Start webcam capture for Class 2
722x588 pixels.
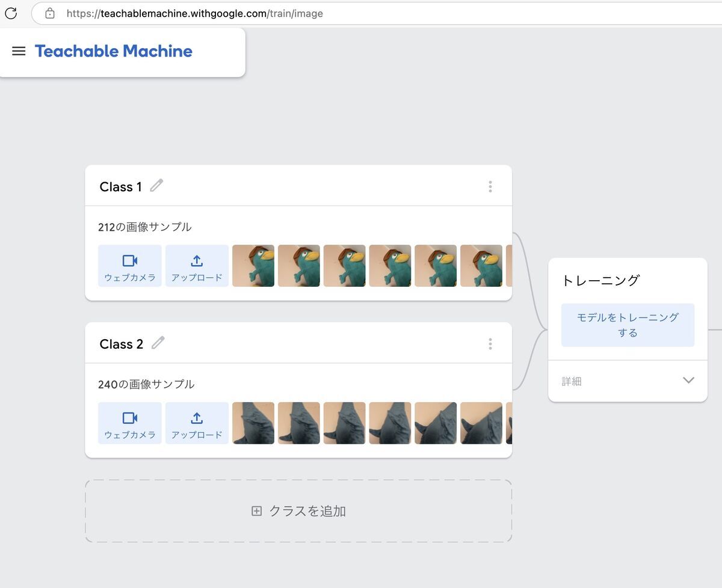(130, 423)
